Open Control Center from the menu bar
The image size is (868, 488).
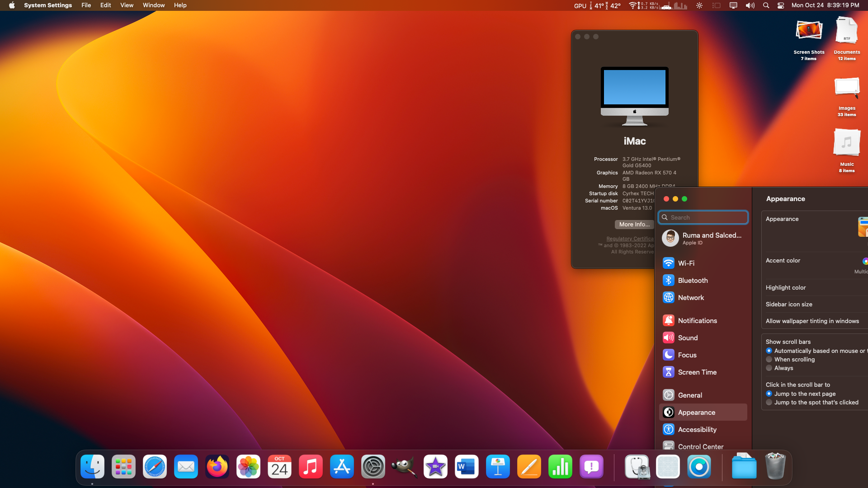tap(781, 5)
